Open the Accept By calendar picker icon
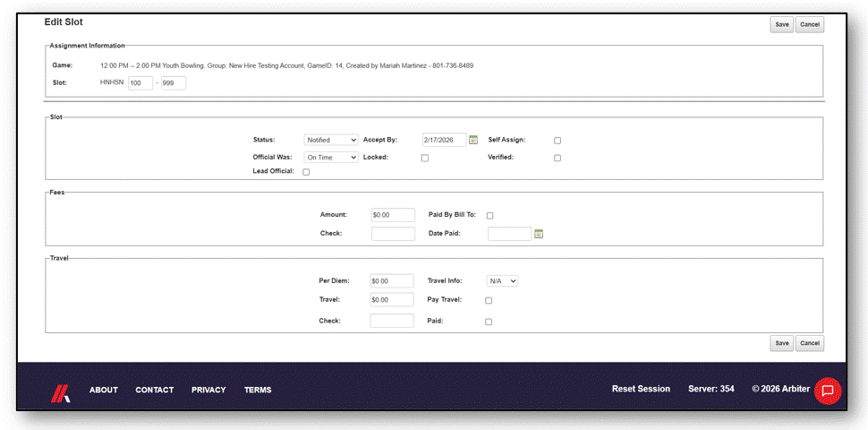Viewport: 868px width, 430px height. 473,140
